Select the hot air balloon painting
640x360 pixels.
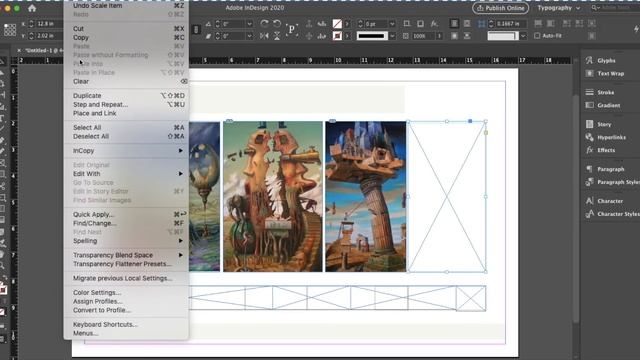(x=204, y=196)
